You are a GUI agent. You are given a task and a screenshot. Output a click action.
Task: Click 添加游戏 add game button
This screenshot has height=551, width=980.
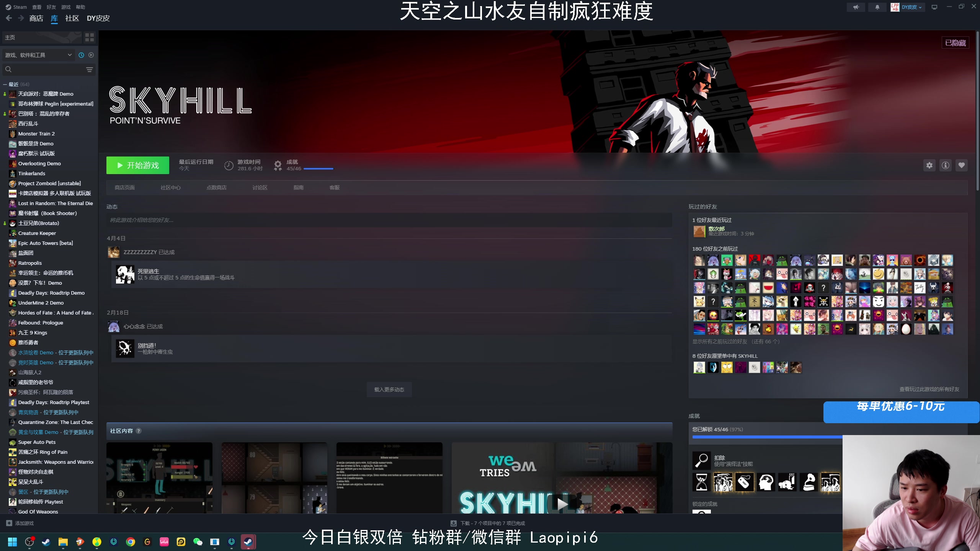tap(20, 523)
